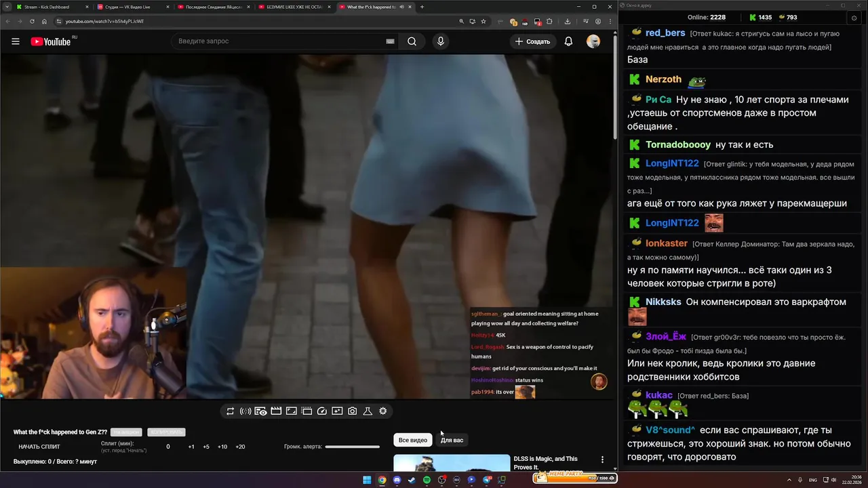Click the picture-in-picture plus icon in the toolbar

point(337,411)
